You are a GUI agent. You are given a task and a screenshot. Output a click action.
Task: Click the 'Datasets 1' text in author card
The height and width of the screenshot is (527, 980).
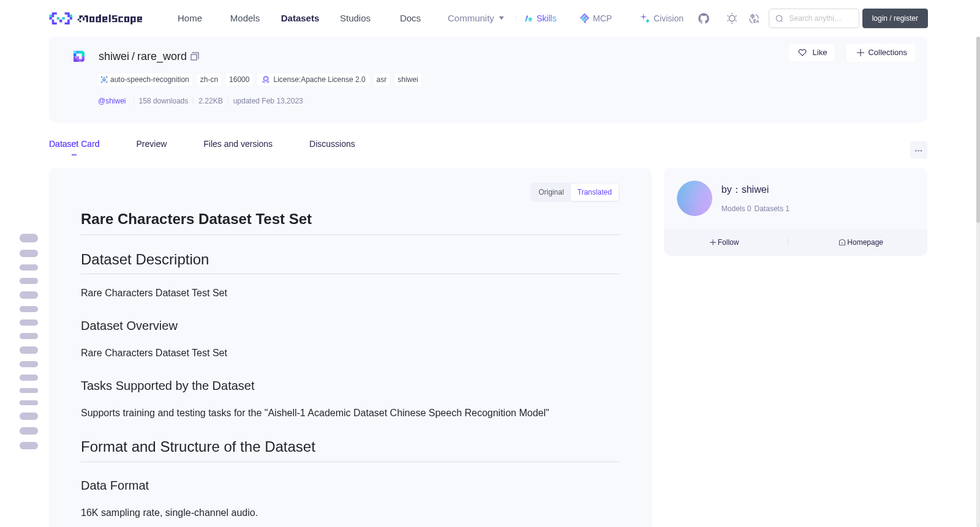click(x=772, y=209)
